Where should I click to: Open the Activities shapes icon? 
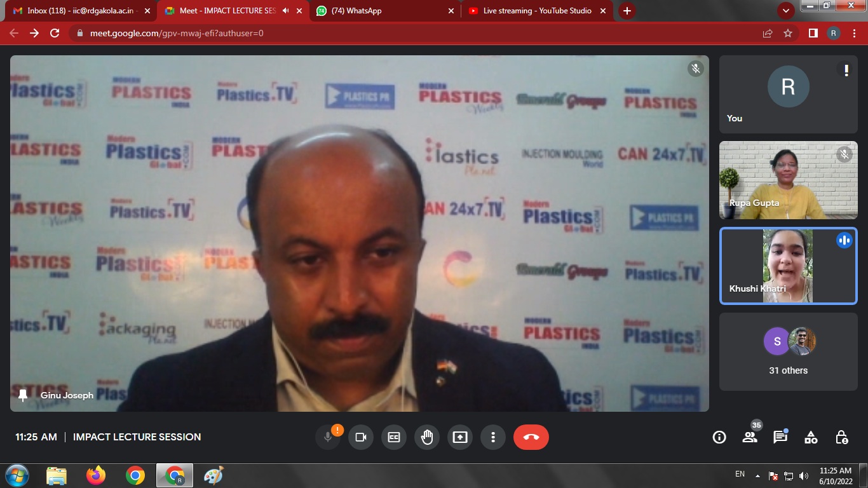811,437
